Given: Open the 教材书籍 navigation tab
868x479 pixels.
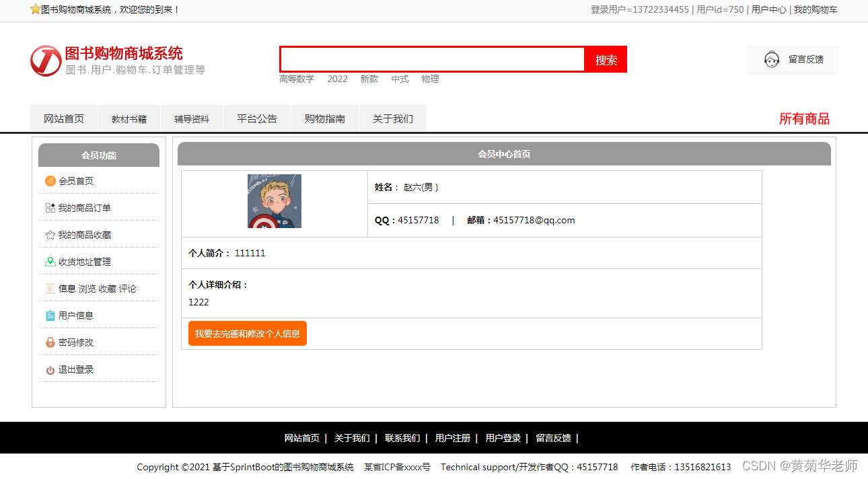Looking at the screenshot, I should click(129, 118).
